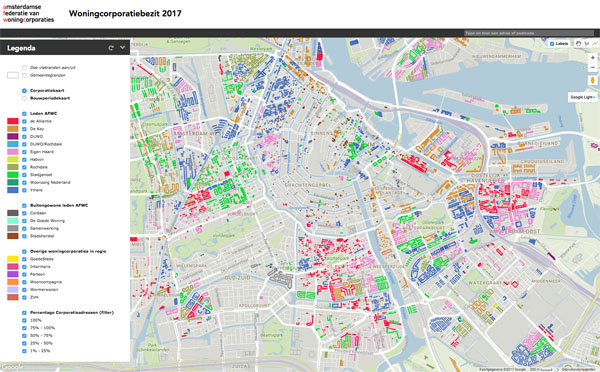
Task: Click the amsterdamse federatie van woningcorporaties logo
Action: (28, 13)
